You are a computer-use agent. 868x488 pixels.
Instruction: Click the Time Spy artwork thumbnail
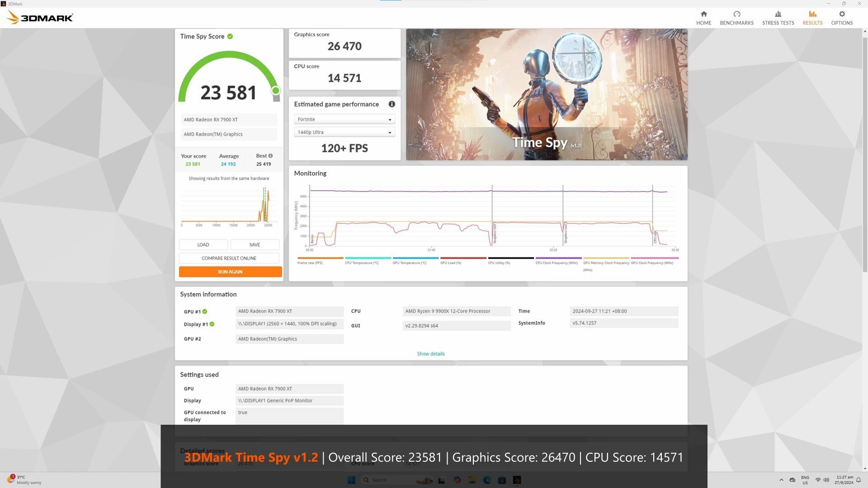(x=547, y=94)
